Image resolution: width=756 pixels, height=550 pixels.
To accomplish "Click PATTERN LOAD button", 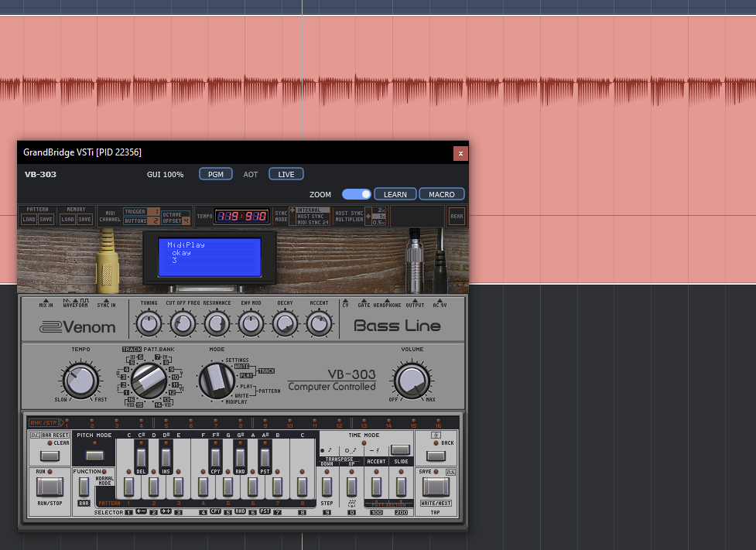I will [29, 220].
